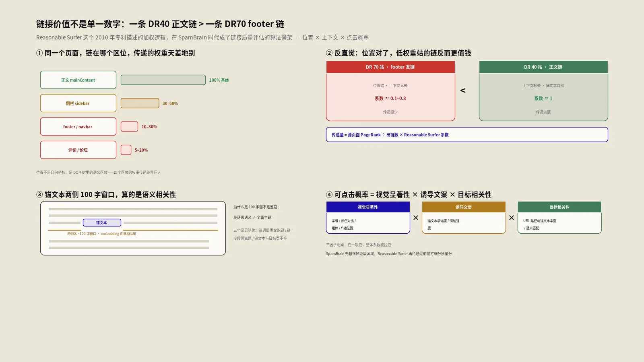Screen dimensions: 644x362
Task: Click the text 传递很少
Action: (x=390, y=112)
